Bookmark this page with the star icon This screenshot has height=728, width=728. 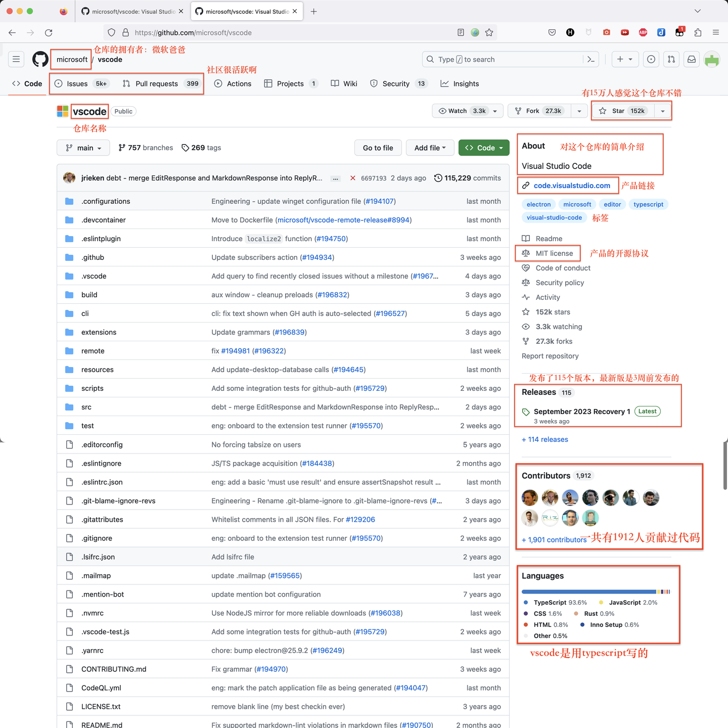489,32
